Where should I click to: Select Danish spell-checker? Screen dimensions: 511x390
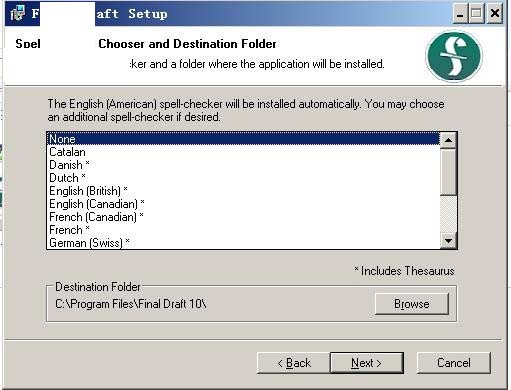(244, 165)
